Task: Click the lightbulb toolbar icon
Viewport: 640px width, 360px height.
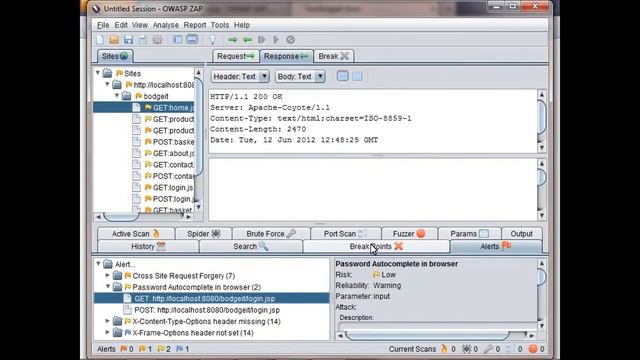Action: (212, 40)
